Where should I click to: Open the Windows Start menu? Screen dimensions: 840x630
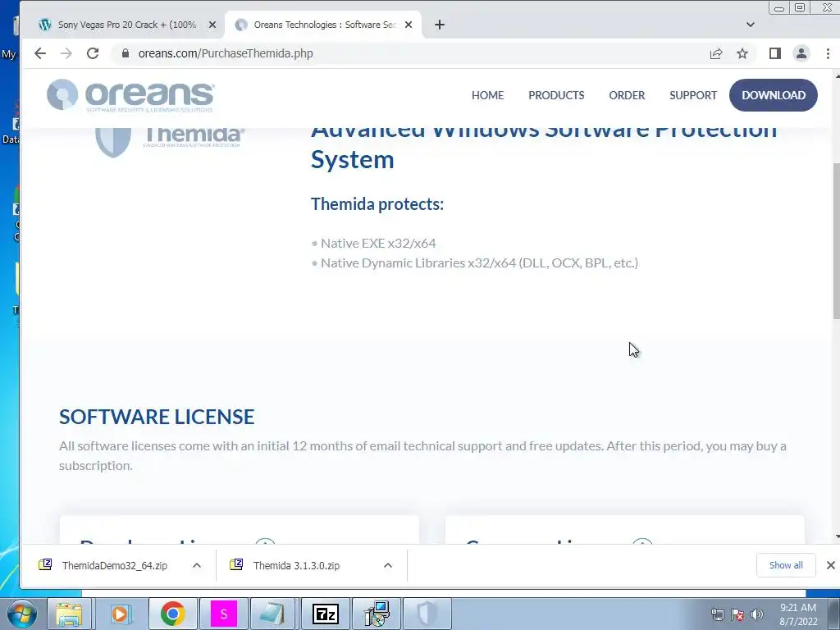coord(21,614)
